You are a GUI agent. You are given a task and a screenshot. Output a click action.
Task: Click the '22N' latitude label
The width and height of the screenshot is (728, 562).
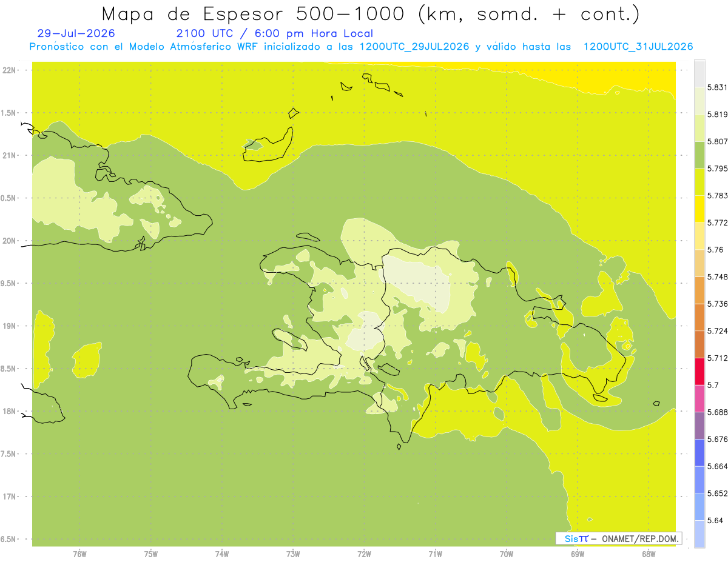[x=9, y=70]
